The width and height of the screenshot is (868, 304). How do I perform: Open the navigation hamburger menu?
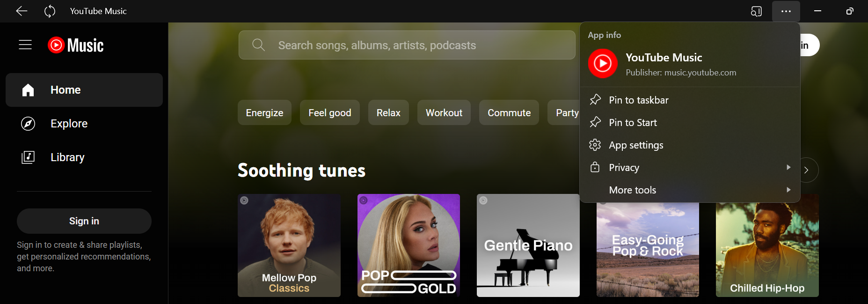click(x=25, y=44)
